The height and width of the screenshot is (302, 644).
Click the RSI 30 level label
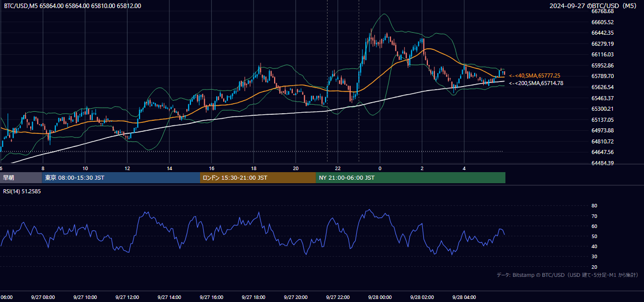click(x=594, y=257)
